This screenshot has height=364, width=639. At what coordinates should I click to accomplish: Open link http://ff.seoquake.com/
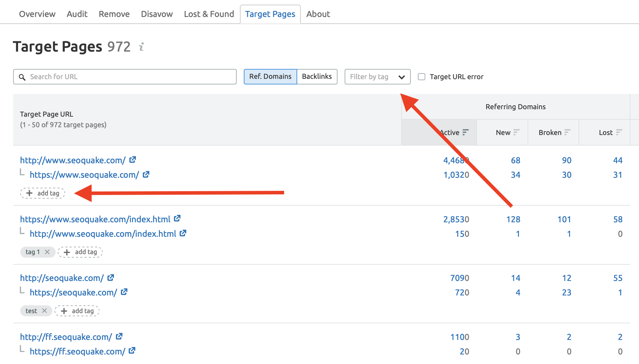[66, 337]
